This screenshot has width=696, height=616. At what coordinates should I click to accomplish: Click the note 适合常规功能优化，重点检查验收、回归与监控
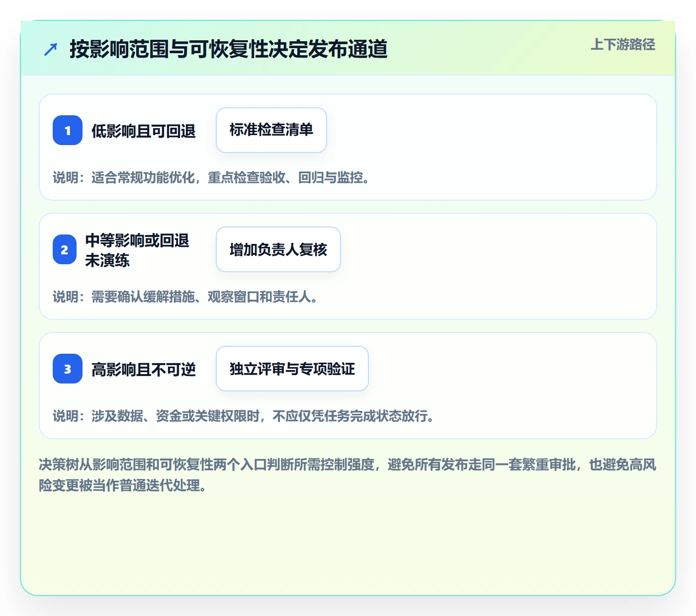[x=211, y=177]
